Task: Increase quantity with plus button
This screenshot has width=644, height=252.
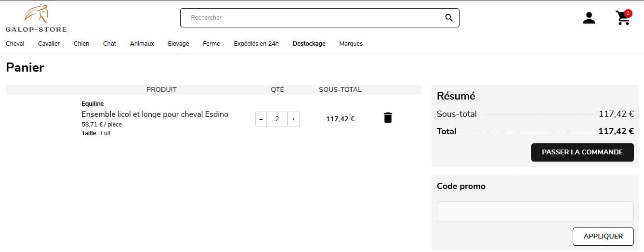Action: 293,119
